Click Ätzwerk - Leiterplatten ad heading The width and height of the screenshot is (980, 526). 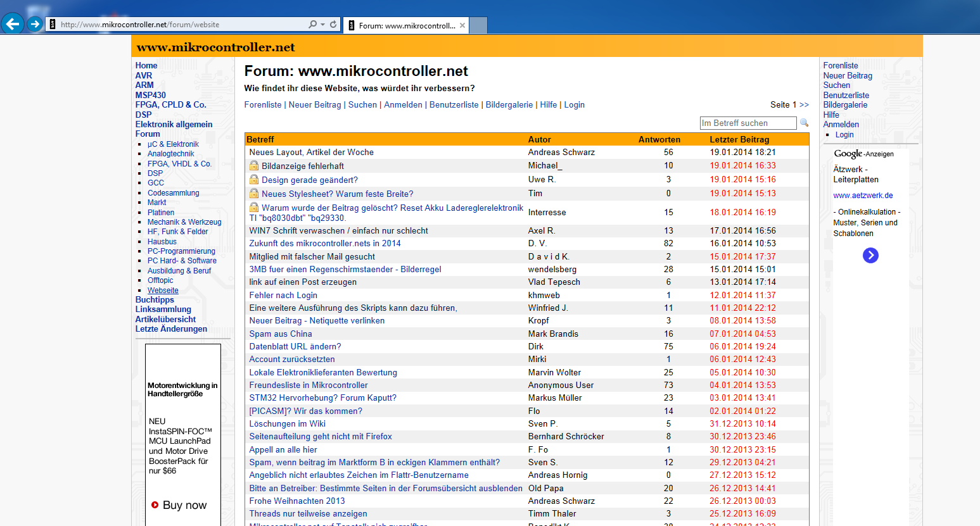coord(856,174)
